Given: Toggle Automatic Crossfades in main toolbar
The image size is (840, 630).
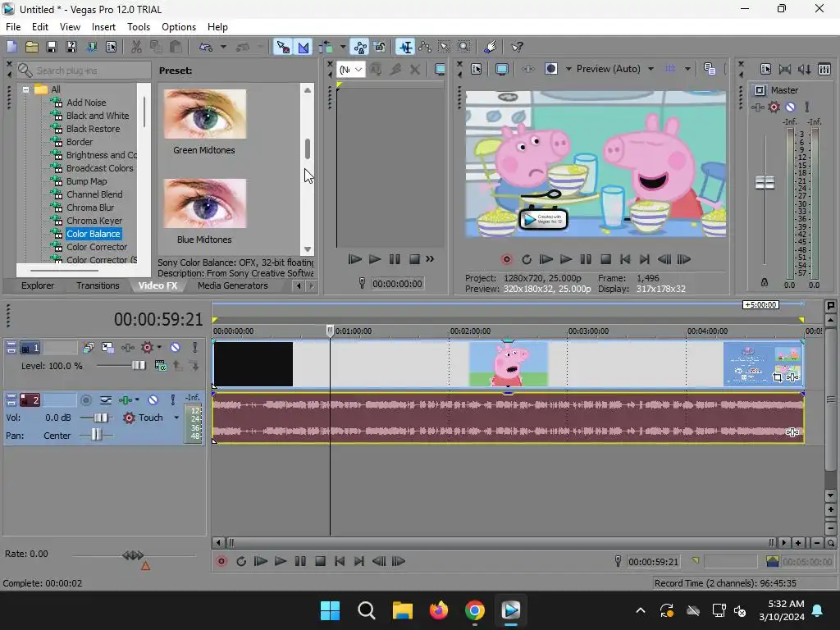Looking at the screenshot, I should click(x=304, y=47).
